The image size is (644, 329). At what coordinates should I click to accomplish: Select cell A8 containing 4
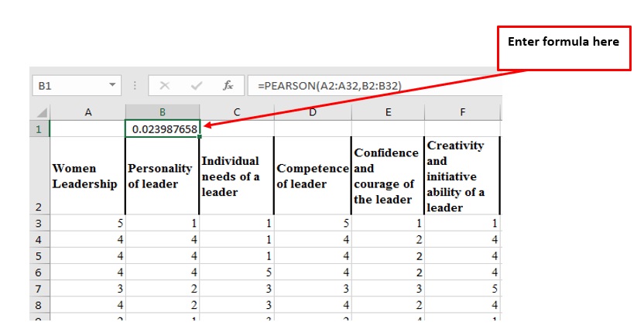click(87, 305)
